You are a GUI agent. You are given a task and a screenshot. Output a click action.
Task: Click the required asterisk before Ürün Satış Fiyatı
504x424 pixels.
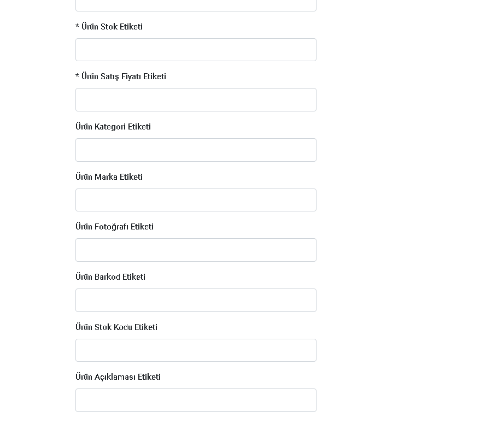pyautogui.click(x=77, y=76)
